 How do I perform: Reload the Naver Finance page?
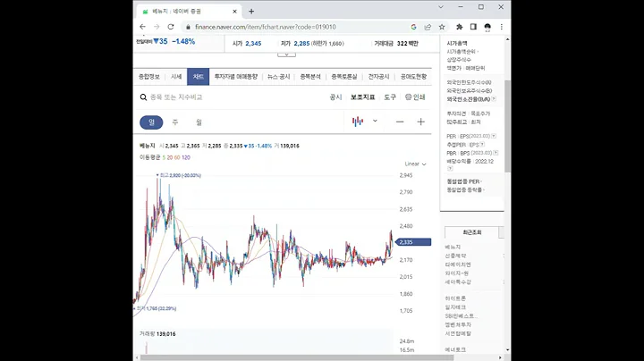pos(171,27)
